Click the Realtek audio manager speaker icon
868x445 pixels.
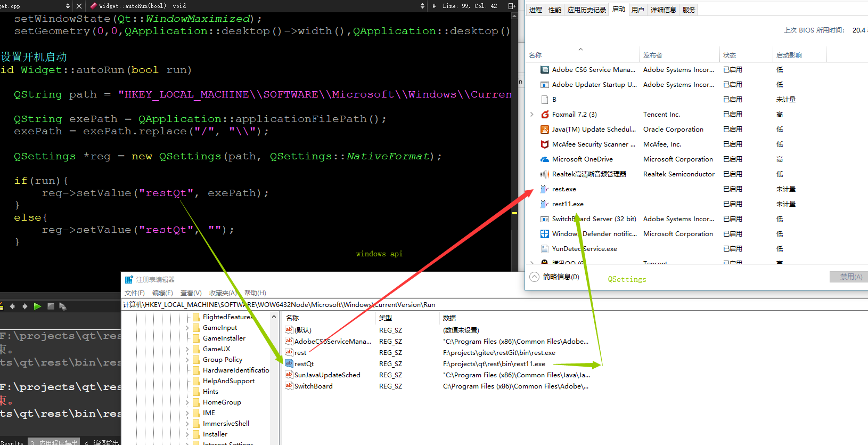coord(545,174)
